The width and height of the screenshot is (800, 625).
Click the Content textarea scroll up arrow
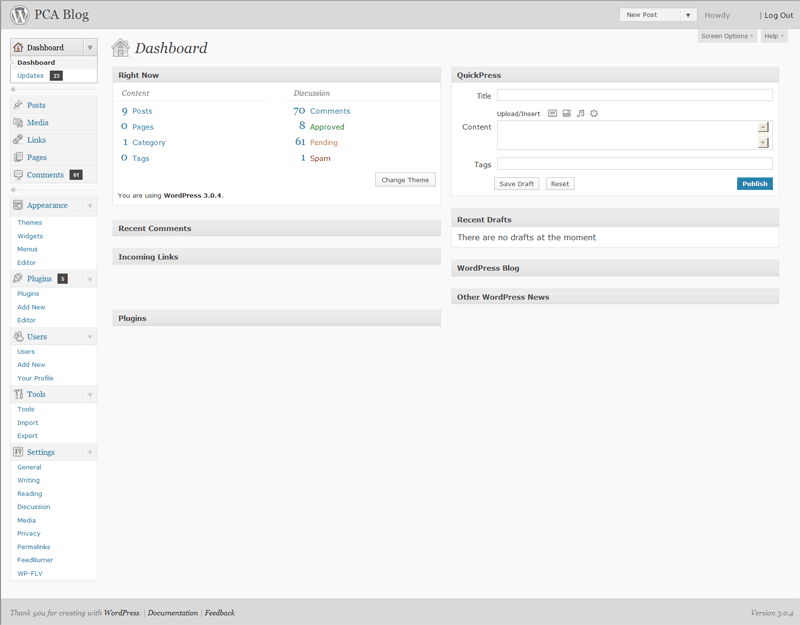763,127
